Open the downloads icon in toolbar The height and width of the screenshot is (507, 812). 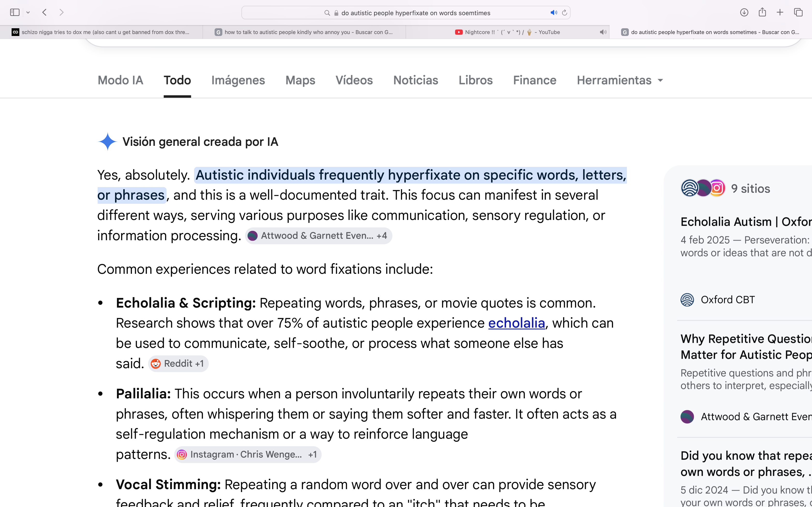pos(744,12)
